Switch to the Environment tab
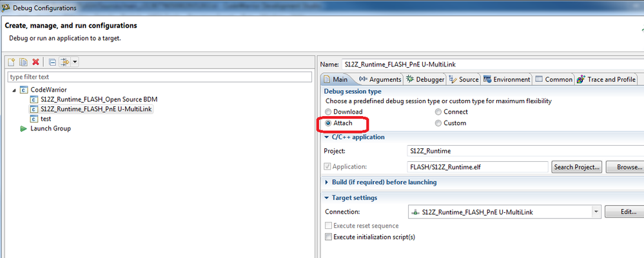Screen dimensions: 644x258 pos(507,79)
